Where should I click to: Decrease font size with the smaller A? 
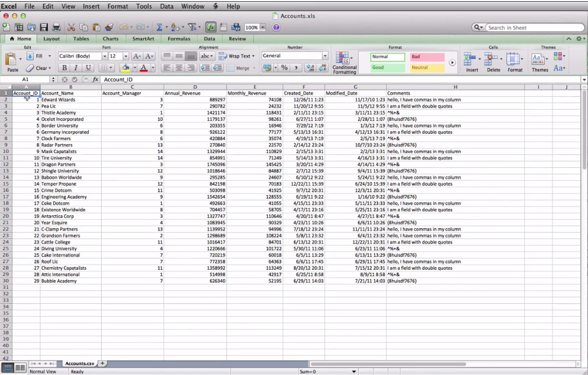[x=149, y=56]
